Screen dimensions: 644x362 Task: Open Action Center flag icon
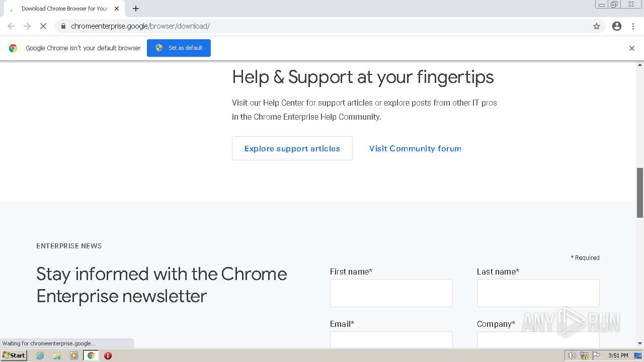click(x=596, y=355)
